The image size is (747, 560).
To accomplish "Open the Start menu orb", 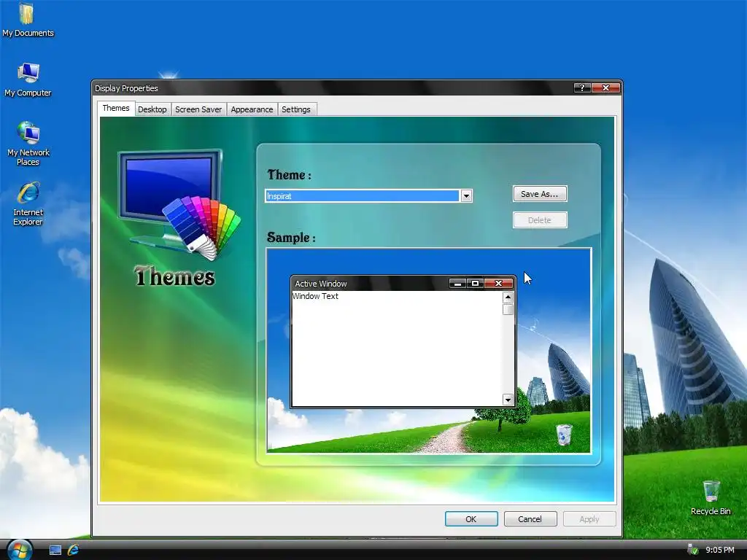I will tap(20, 550).
